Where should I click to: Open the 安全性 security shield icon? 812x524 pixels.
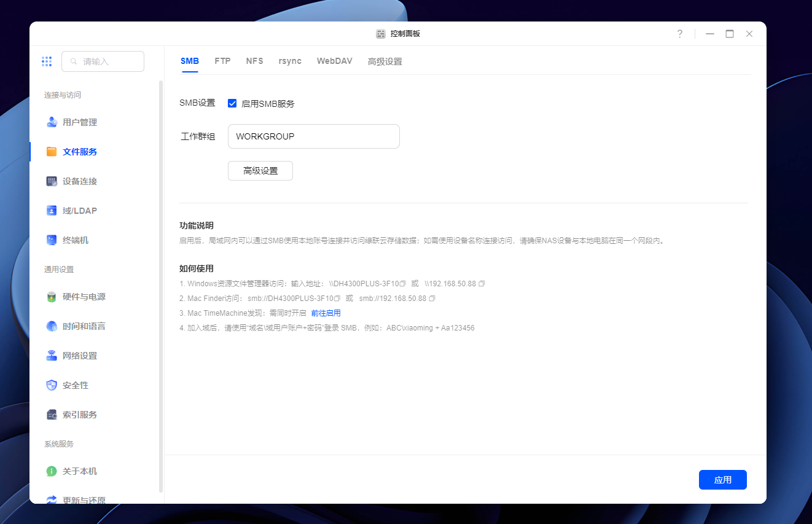click(x=52, y=385)
